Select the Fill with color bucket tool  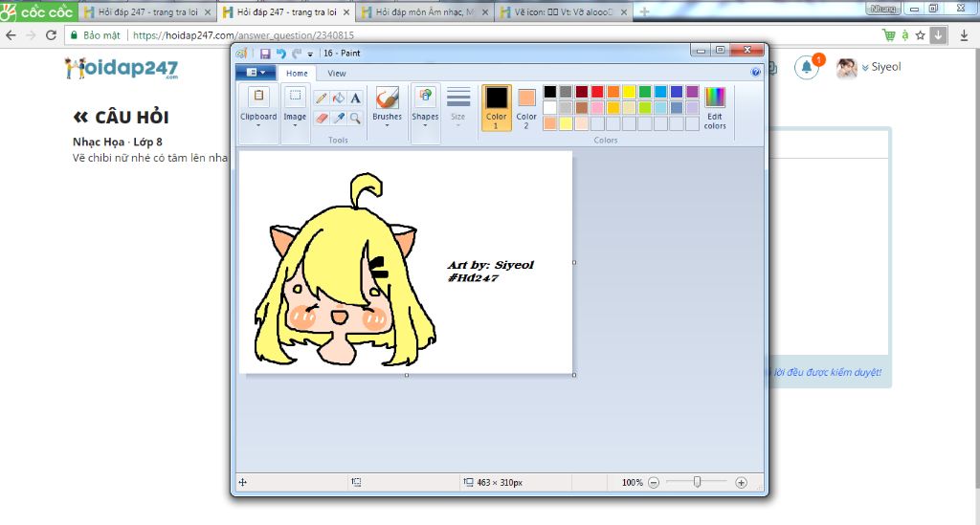(x=338, y=98)
